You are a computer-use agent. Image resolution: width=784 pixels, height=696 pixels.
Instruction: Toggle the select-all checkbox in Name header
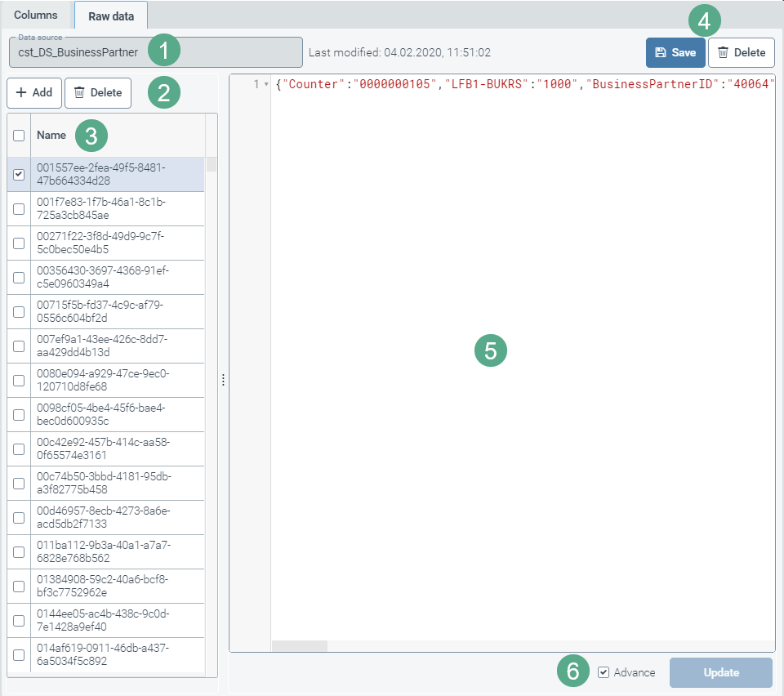tap(19, 136)
